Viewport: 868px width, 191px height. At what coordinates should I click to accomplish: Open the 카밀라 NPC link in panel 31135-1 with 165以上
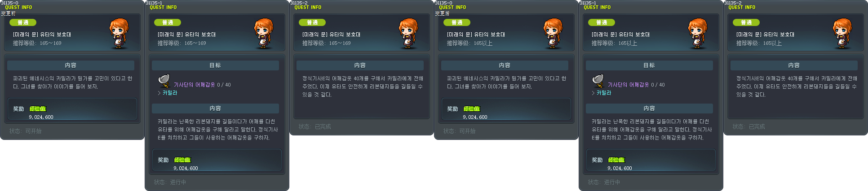coord(604,93)
